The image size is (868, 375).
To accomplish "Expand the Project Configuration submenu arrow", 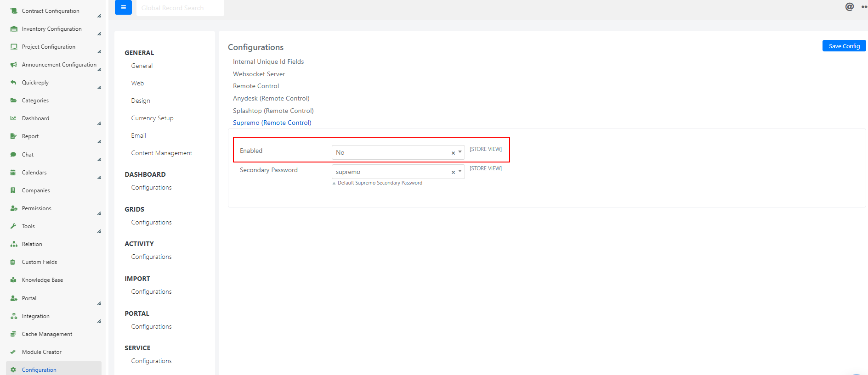I will (99, 52).
